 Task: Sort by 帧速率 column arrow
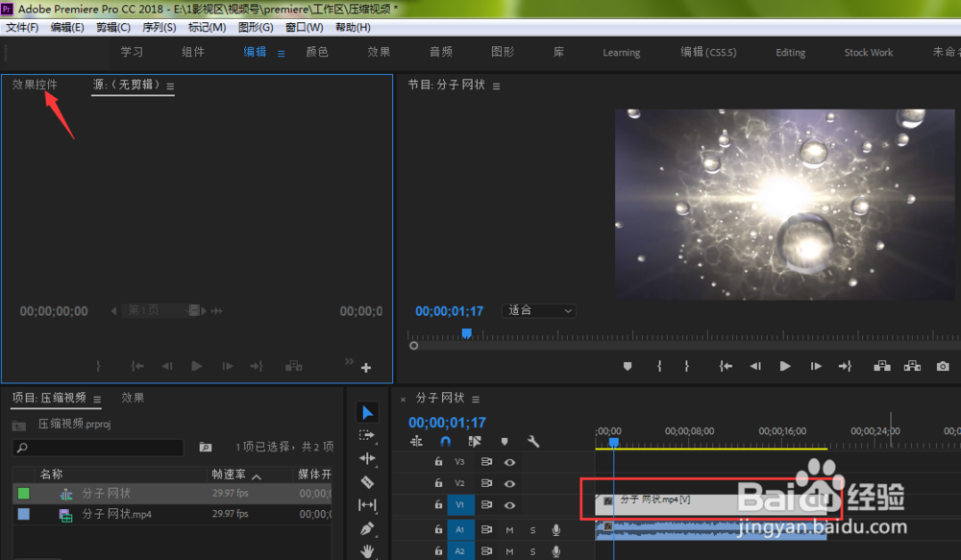click(257, 476)
